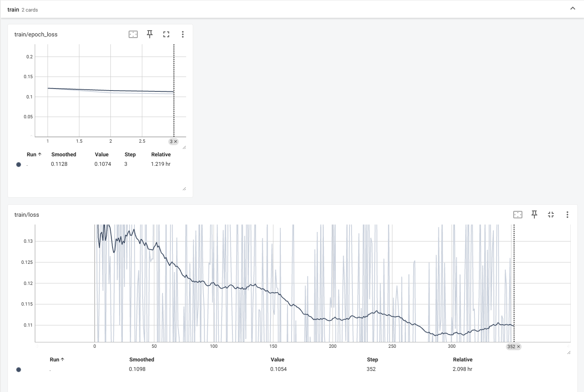
Task: Select smoothed value 0.1098
Action: [137, 369]
